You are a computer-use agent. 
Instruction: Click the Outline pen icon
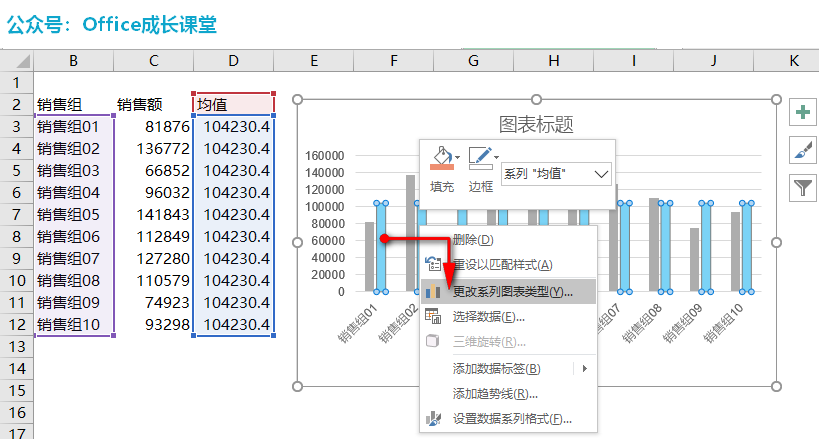click(481, 158)
